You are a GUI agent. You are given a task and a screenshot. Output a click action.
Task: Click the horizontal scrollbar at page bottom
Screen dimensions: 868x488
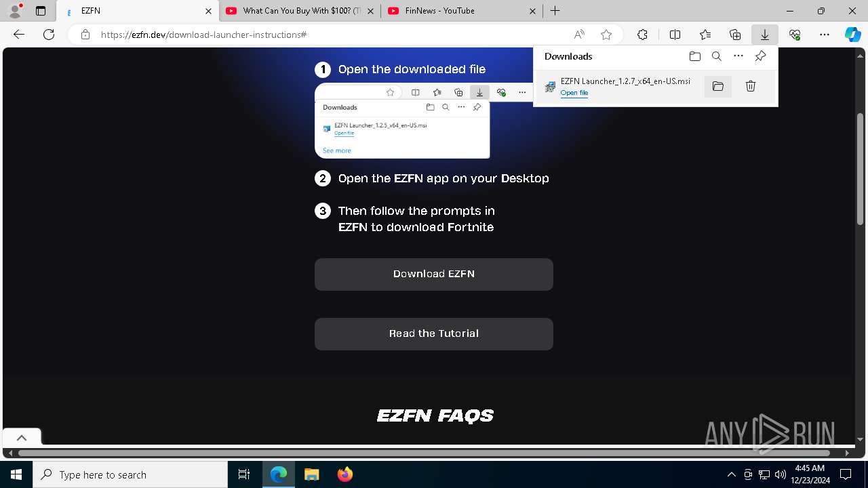424,453
